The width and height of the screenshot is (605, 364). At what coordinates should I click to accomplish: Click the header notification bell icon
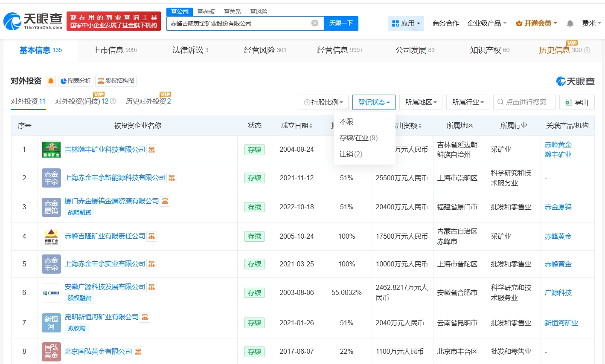click(570, 23)
